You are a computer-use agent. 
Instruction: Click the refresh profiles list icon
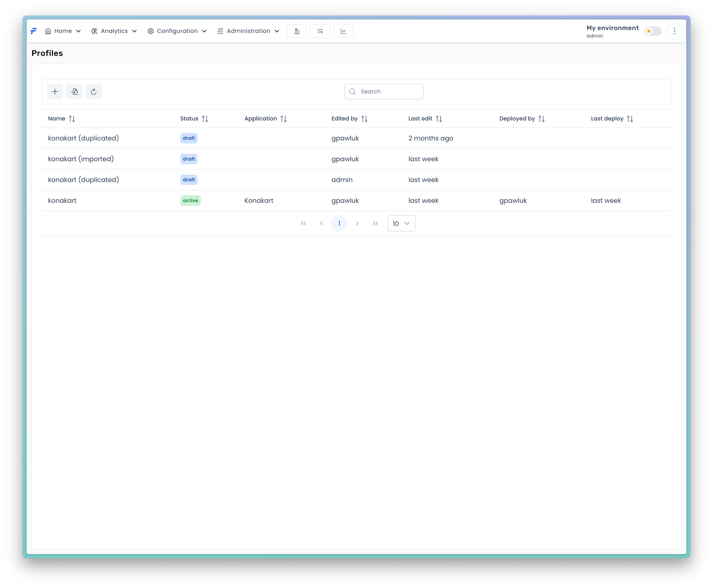coord(94,92)
